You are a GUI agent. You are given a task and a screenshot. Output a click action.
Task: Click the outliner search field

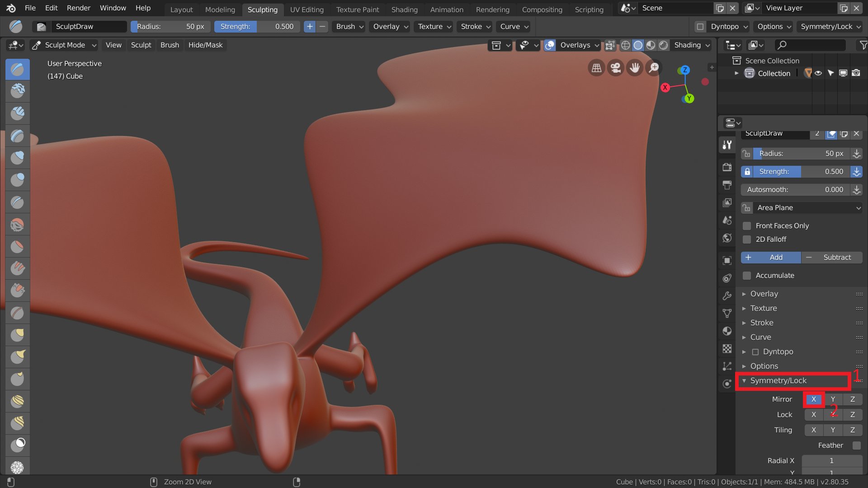point(810,45)
